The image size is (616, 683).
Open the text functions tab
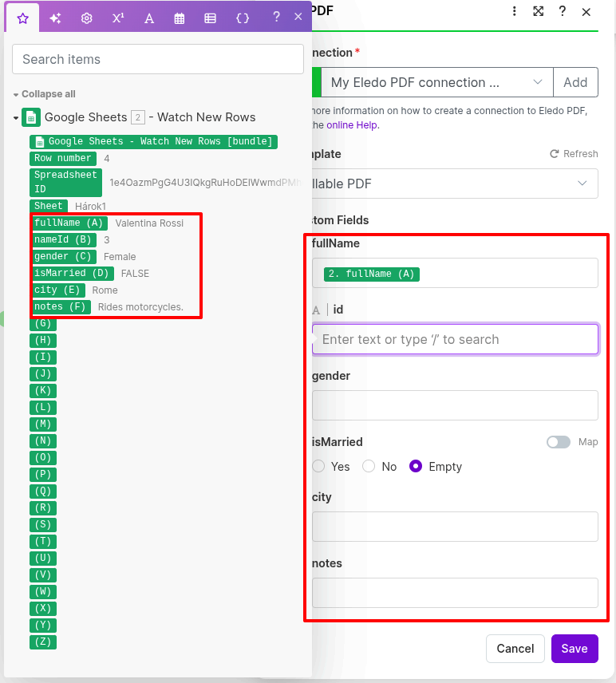click(149, 18)
